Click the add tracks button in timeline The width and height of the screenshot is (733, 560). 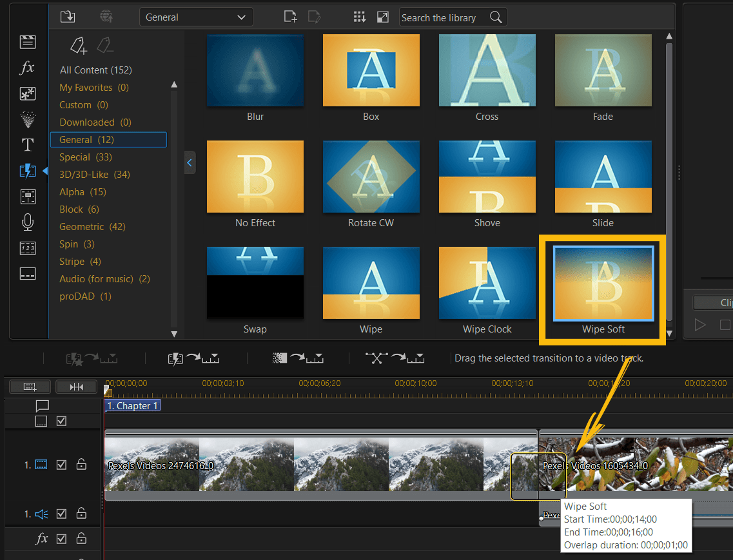tap(29, 387)
